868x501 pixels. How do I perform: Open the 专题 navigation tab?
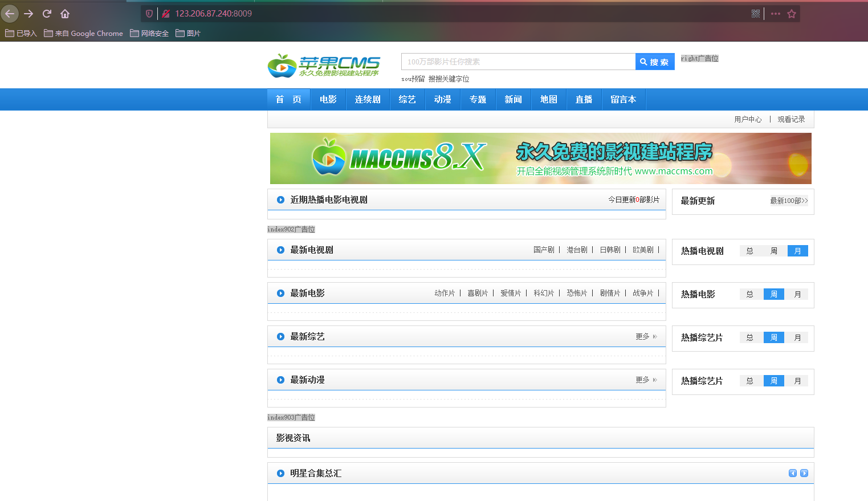pyautogui.click(x=478, y=99)
